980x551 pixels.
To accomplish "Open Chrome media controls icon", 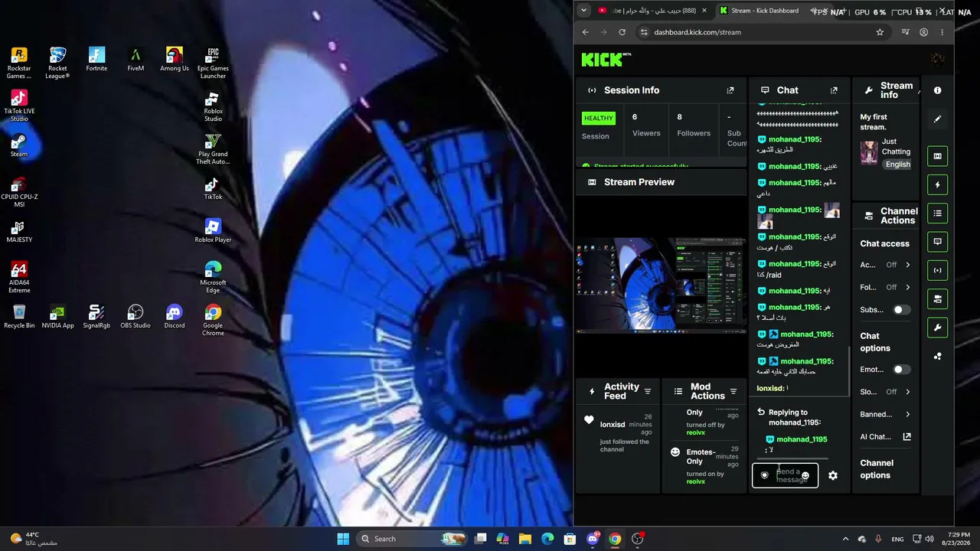I will point(905,32).
